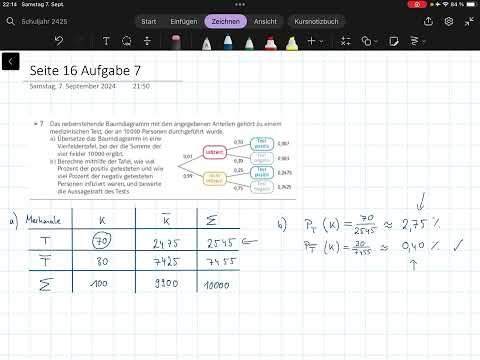The height and width of the screenshot is (360, 480).
Task: Open the Kursnotizbuch tab
Action: 316,21
